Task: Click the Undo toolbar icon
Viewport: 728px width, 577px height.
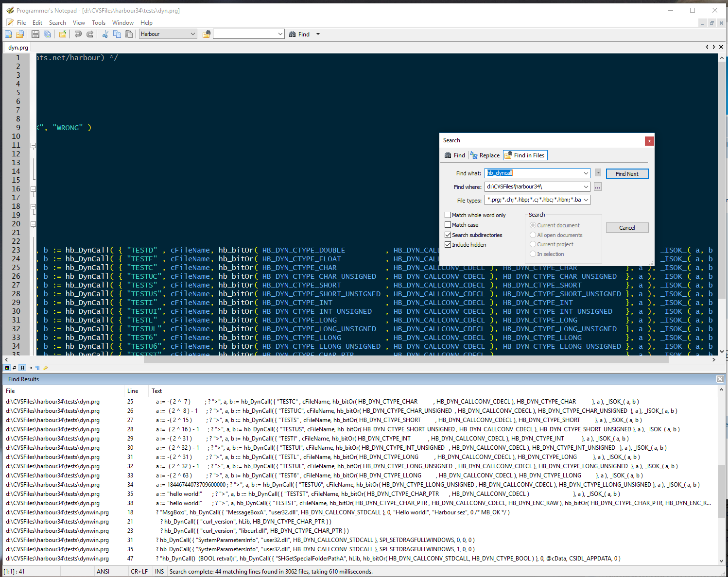Action: coord(78,34)
